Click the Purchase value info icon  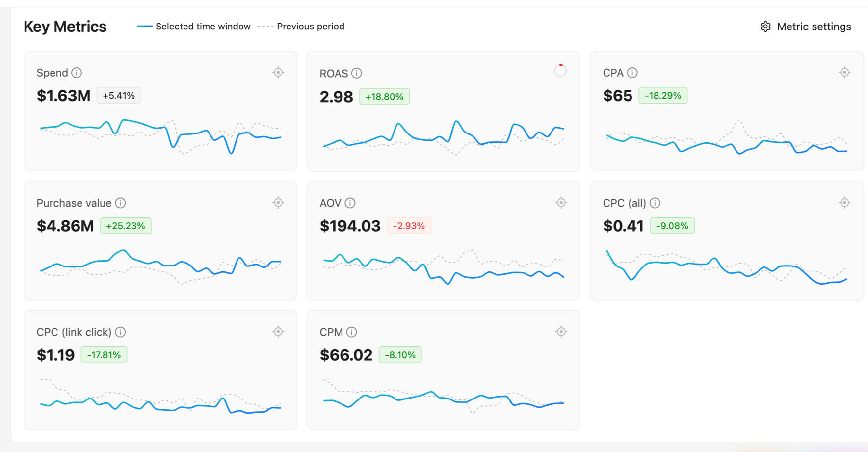click(120, 203)
